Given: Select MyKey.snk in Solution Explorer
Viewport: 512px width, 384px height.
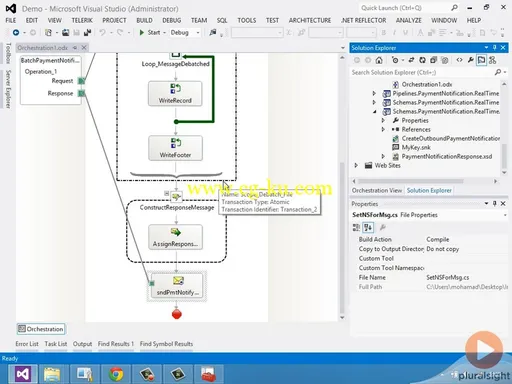Looking at the screenshot, I should tap(416, 147).
